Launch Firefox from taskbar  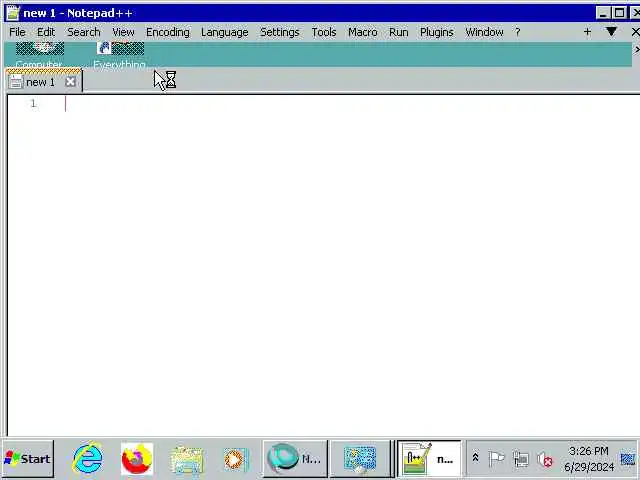(137, 459)
